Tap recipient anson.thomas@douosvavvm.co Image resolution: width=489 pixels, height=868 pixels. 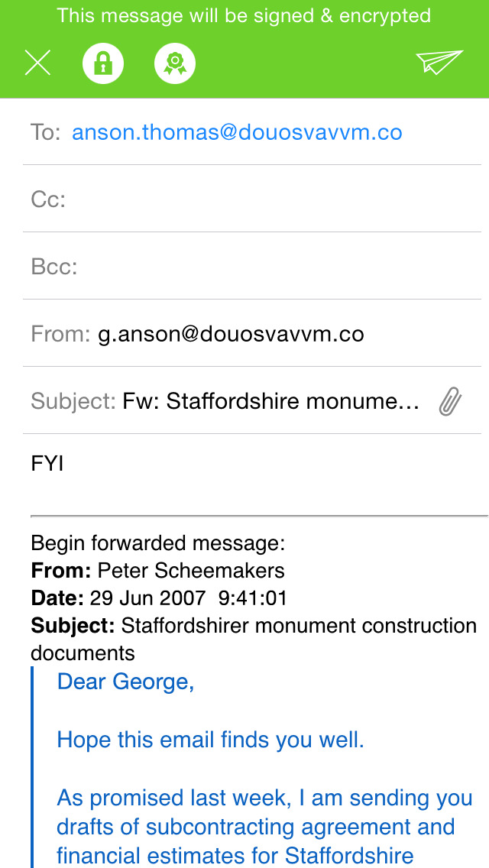237,132
